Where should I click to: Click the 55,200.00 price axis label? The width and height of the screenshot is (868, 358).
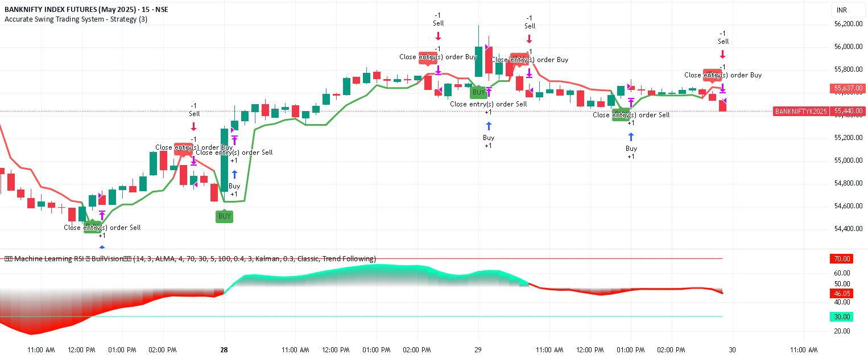[x=849, y=138]
